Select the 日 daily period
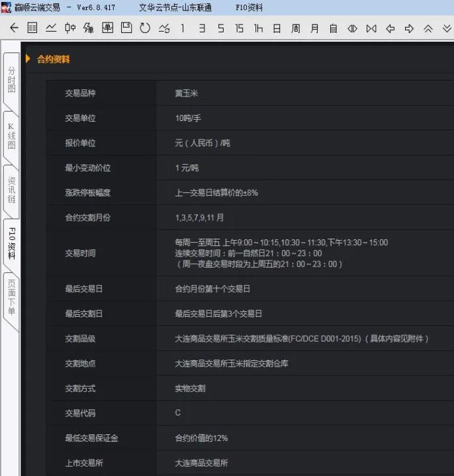Viewport: 454px width, 476px height. [277, 28]
